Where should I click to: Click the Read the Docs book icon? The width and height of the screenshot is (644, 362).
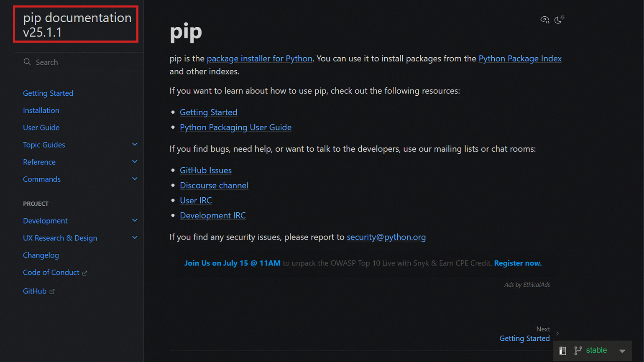point(563,351)
